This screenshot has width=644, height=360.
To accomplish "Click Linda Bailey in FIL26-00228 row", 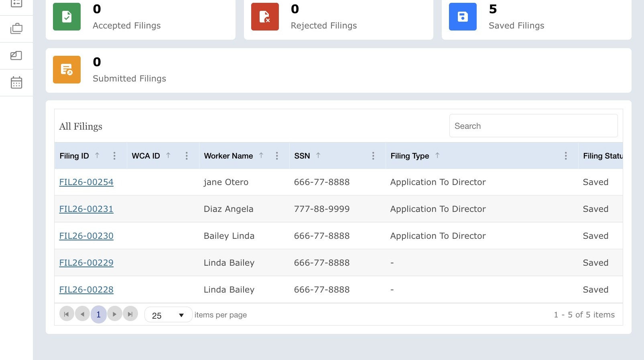I will (229, 290).
